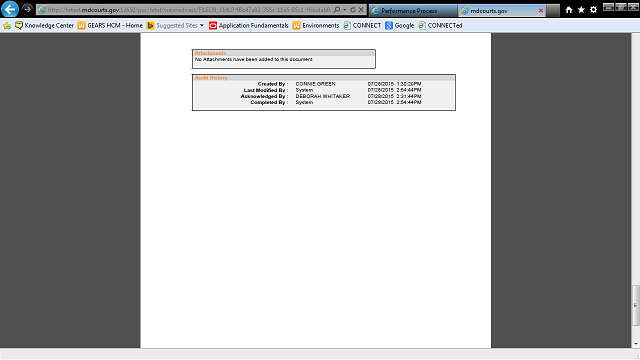
Task: Open the GEARS HCM - Home bookmark
Action: tap(110, 25)
